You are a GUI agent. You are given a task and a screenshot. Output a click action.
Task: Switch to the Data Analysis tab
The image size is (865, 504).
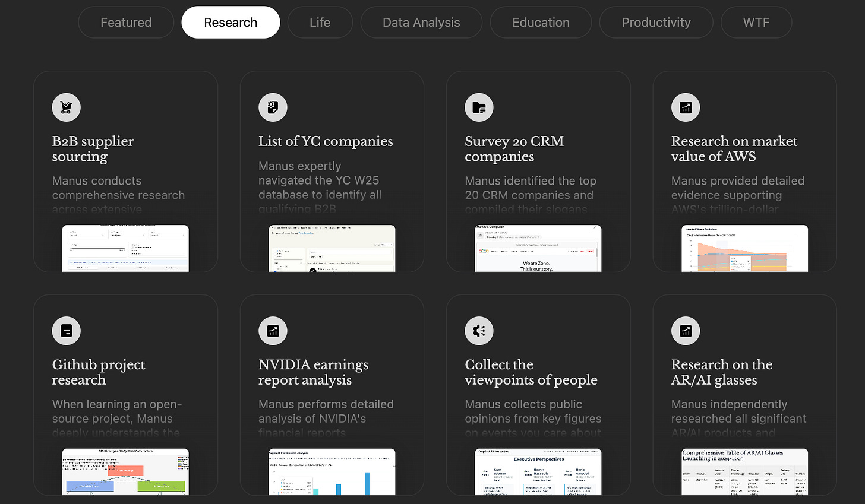(421, 23)
